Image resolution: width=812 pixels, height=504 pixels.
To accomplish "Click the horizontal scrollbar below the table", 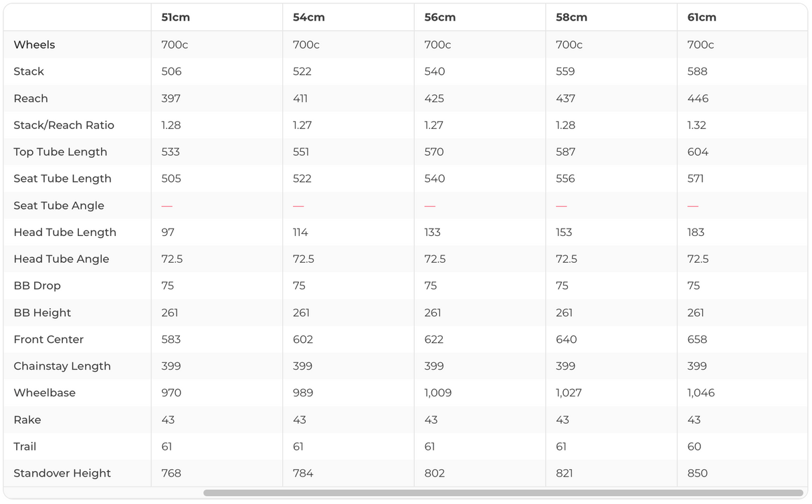I will click(503, 493).
